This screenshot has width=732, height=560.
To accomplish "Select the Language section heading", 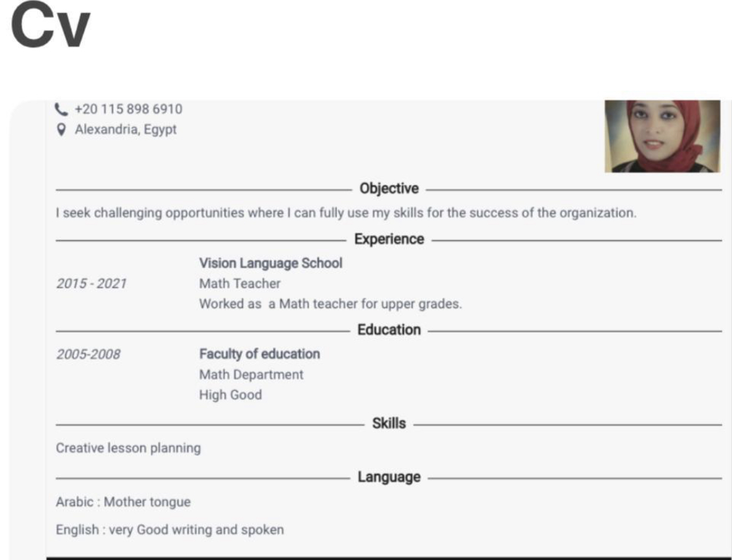I will 389,477.
